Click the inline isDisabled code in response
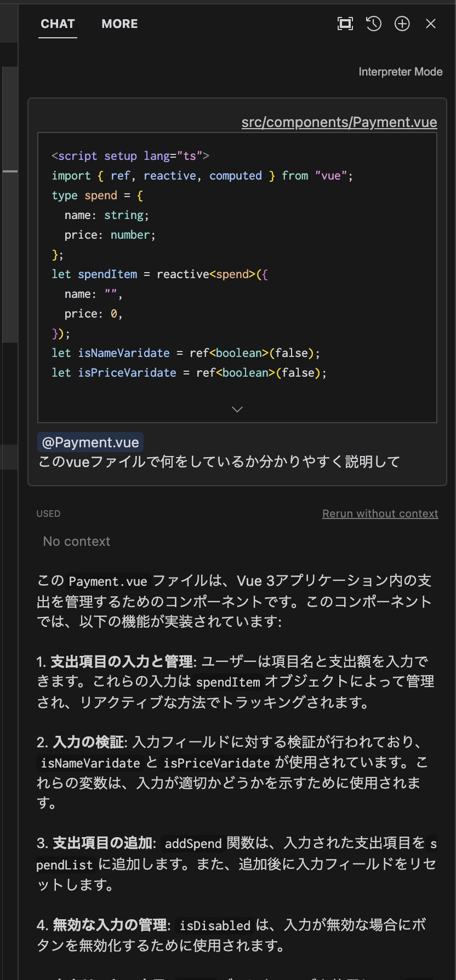456x980 pixels. 215,926
